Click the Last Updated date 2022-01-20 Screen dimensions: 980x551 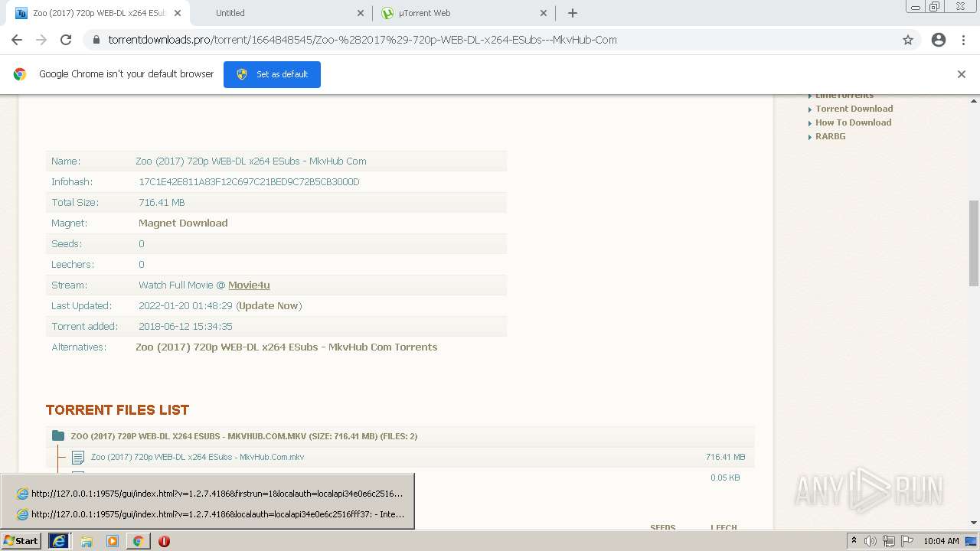pos(185,305)
